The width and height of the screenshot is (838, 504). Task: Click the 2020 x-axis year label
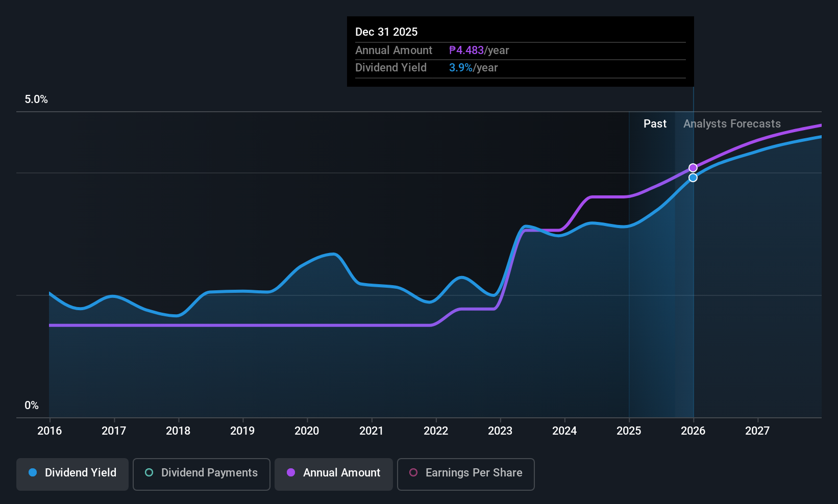307,431
